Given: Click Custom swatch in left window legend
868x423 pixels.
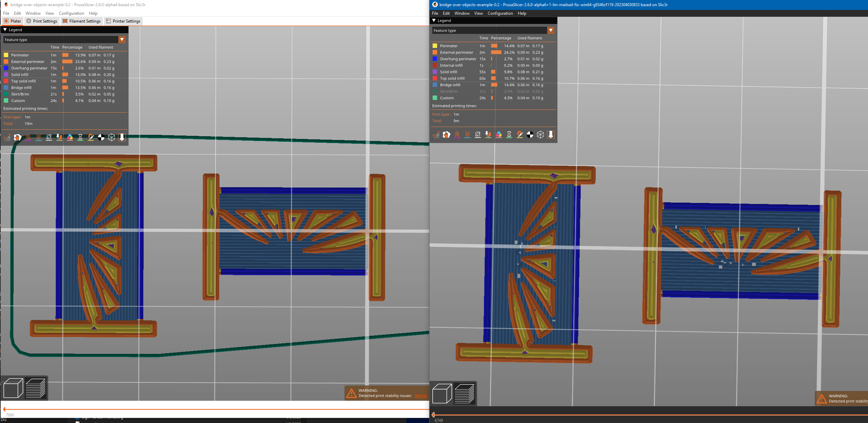Looking at the screenshot, I should click(x=6, y=101).
